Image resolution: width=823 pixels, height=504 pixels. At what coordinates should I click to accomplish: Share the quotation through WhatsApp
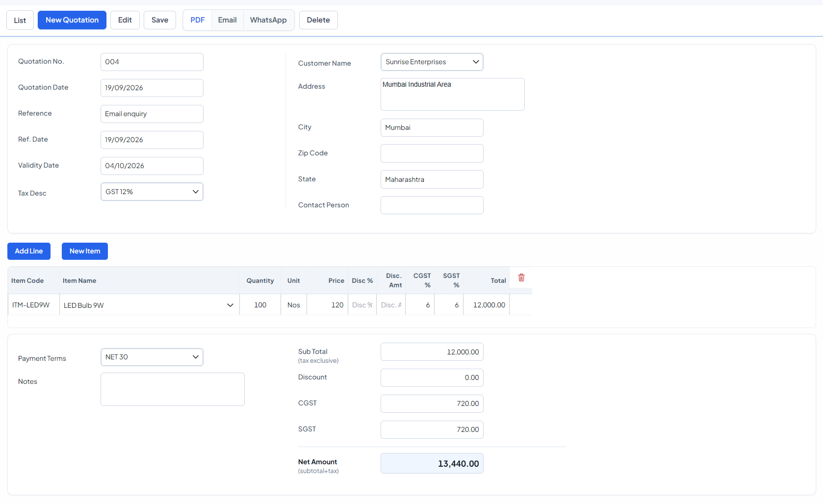268,20
